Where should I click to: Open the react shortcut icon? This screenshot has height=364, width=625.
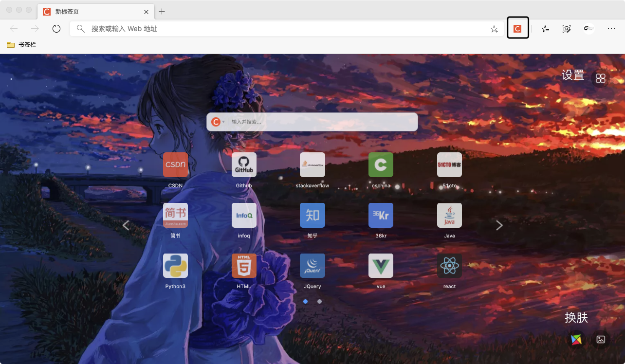tap(449, 266)
